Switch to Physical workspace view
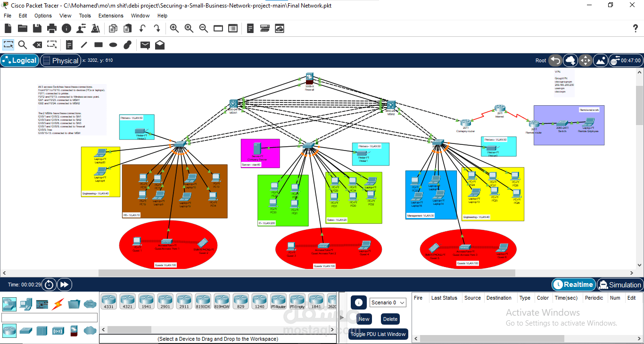This screenshot has height=344, width=644. (x=60, y=60)
